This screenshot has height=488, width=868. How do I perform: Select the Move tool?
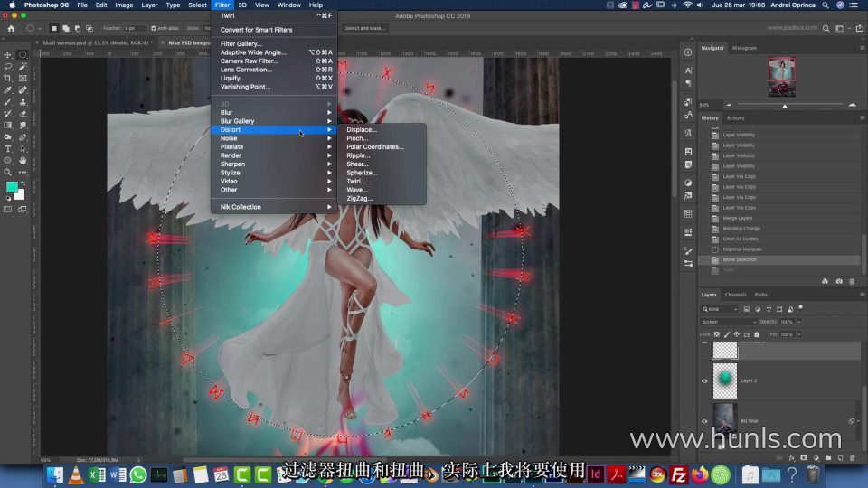8,55
